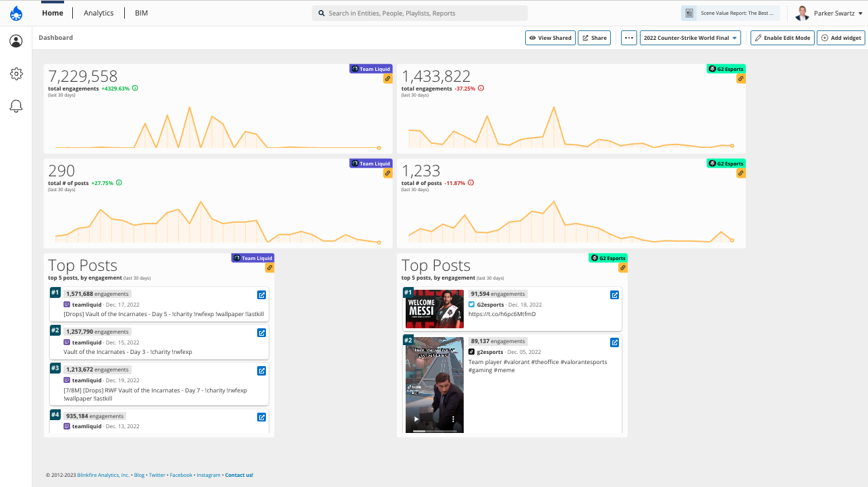Switch to the BIM tab
This screenshot has width=868, height=487.
(141, 13)
